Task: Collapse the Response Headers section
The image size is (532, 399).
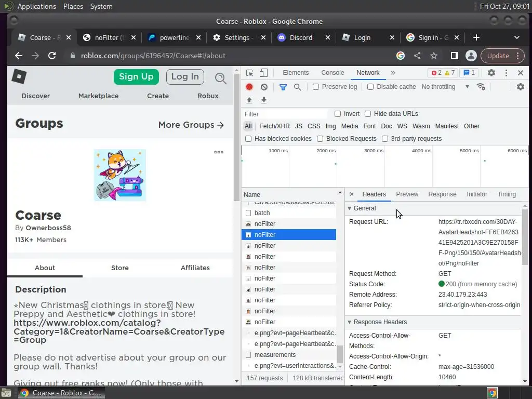Action: coord(350,322)
